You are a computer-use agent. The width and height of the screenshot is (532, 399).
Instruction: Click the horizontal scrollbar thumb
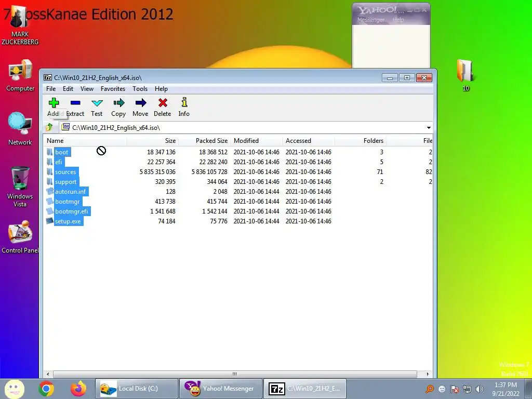235,374
